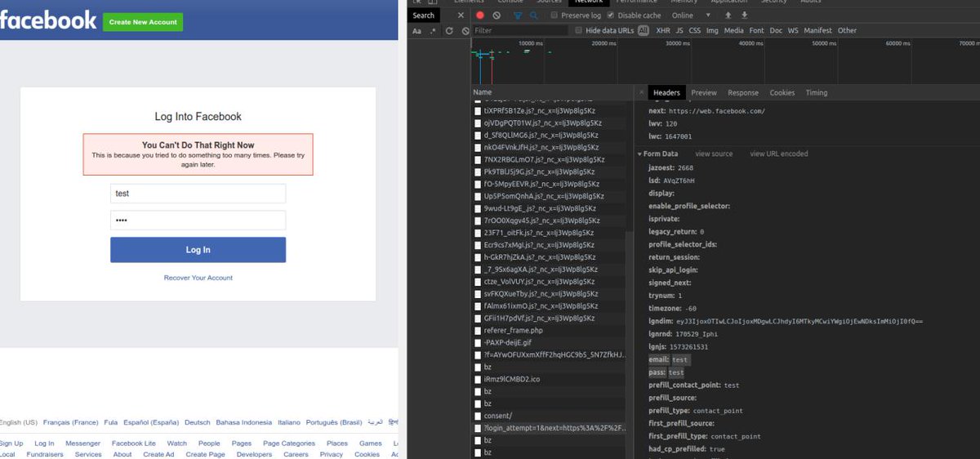Filter requests by Font
Screen dimensions: 980x459
click(757, 31)
